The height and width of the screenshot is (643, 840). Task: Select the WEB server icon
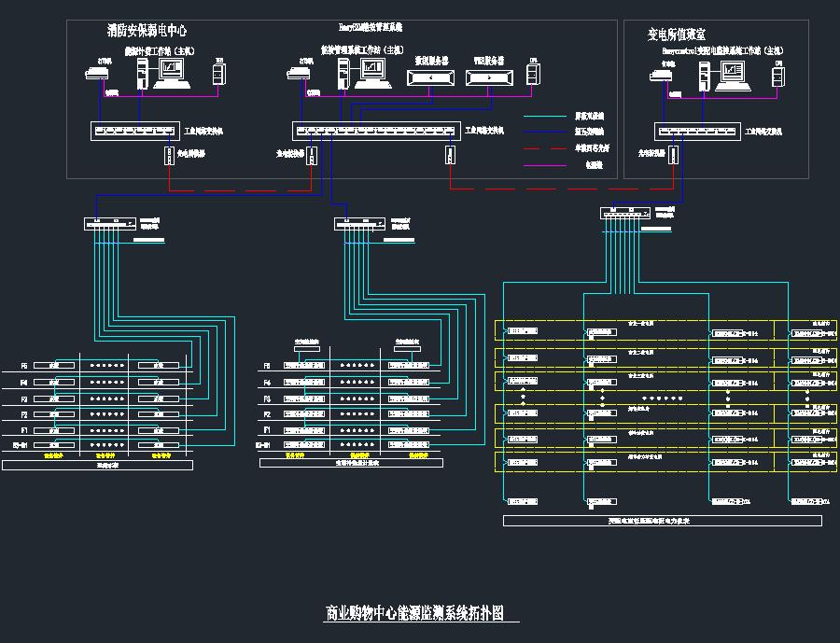(x=490, y=77)
